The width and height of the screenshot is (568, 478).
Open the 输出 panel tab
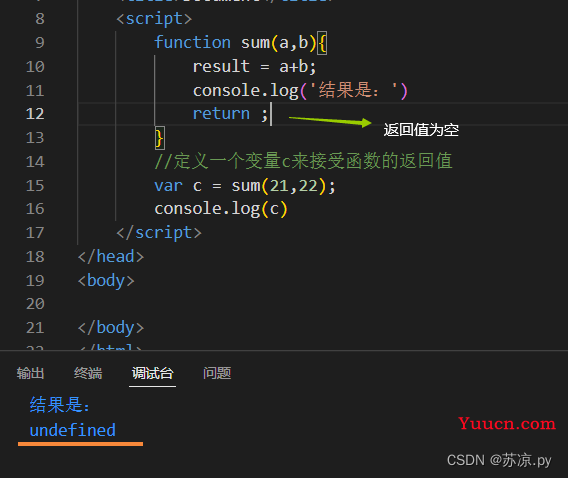pos(30,373)
